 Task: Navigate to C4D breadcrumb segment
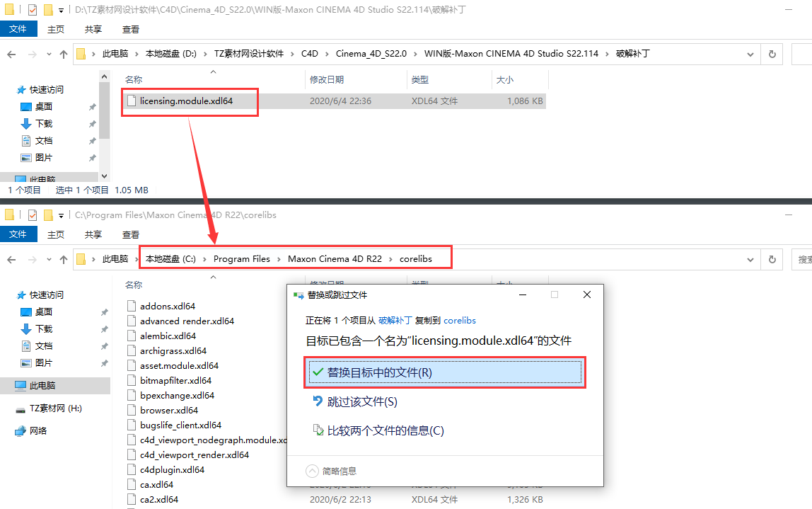click(310, 53)
